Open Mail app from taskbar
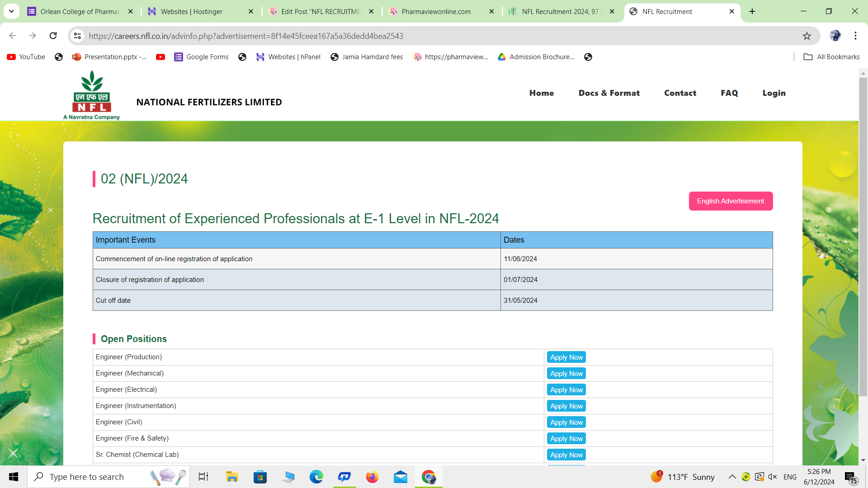 point(400,477)
